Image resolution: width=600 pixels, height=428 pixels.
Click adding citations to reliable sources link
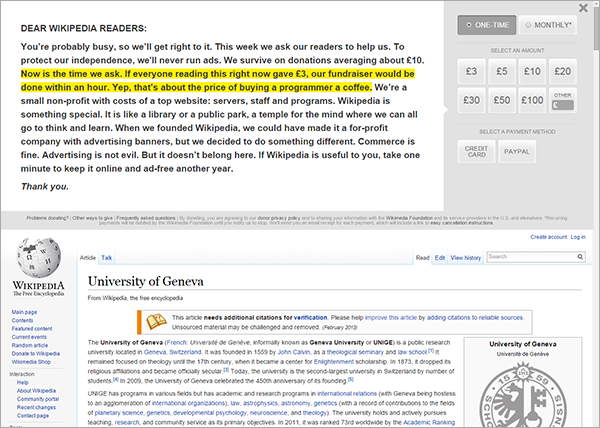[475, 317]
